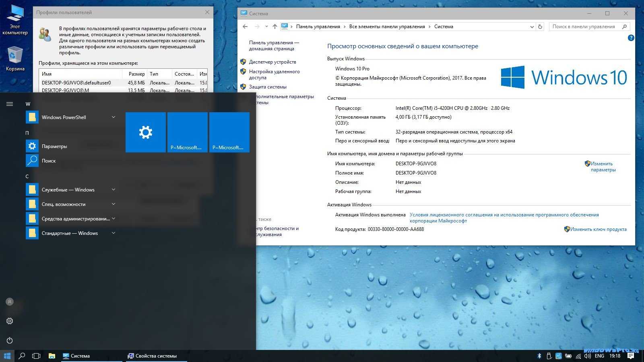The width and height of the screenshot is (644, 362).
Task: Click the taskbar search magnifier icon
Action: tap(22, 356)
